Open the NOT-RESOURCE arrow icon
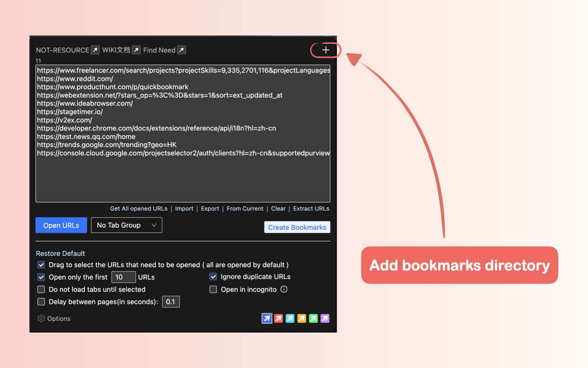 [x=95, y=50]
